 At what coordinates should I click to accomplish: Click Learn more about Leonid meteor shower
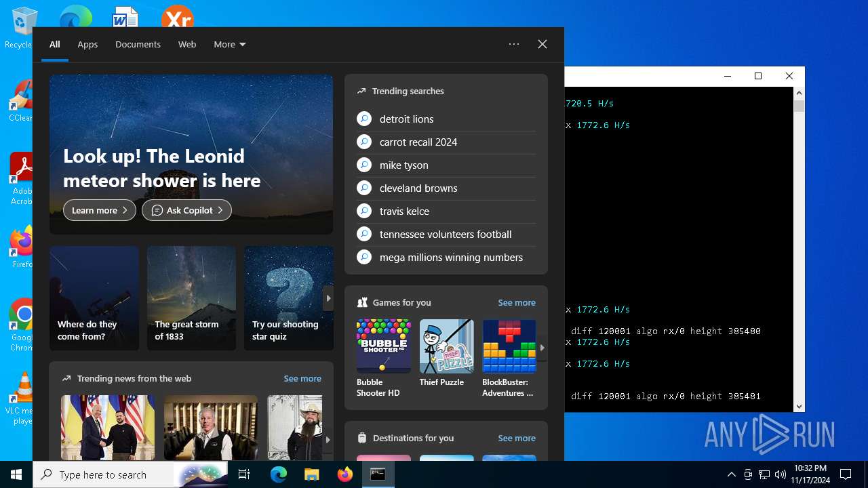[100, 210]
